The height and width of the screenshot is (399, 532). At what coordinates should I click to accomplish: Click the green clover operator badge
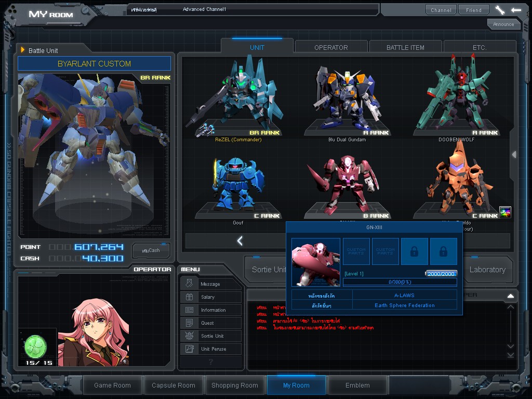click(x=36, y=347)
